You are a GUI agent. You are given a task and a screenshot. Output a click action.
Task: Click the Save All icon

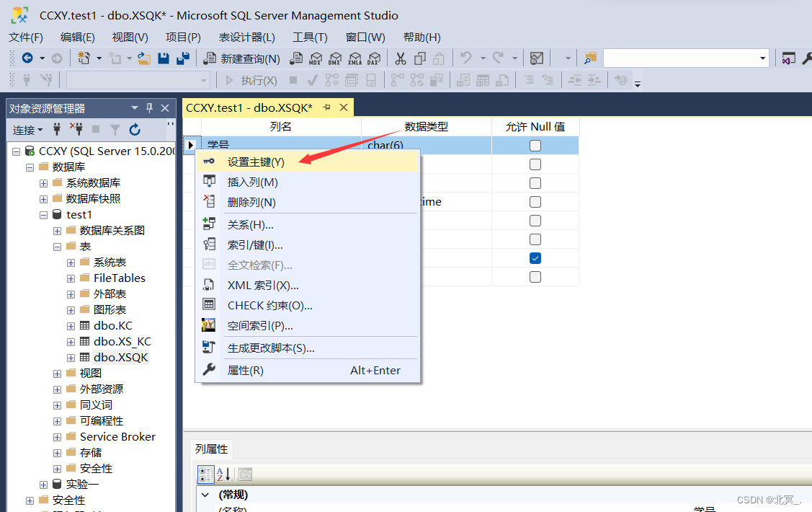(183, 58)
